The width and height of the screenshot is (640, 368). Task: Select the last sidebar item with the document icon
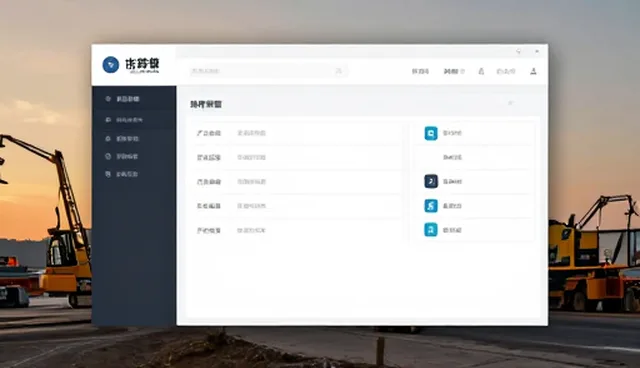click(134, 174)
